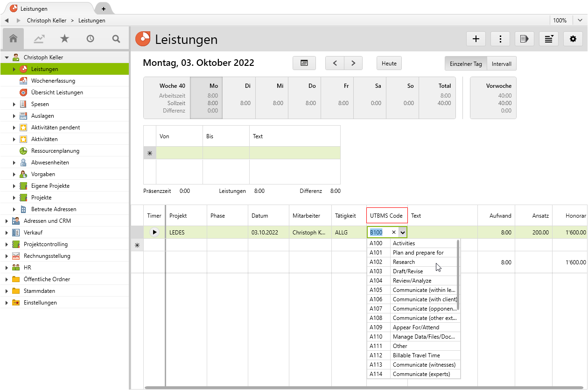Click the Heute button

tap(389, 64)
